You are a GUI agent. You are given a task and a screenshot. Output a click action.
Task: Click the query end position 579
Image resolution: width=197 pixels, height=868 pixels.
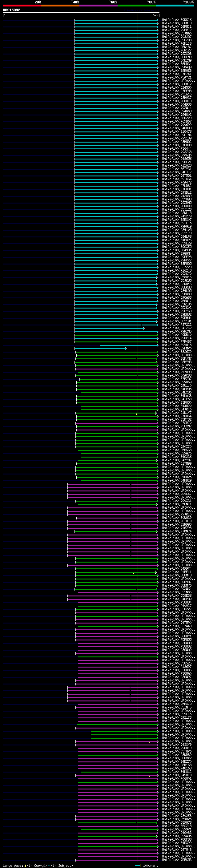(x=155, y=15)
